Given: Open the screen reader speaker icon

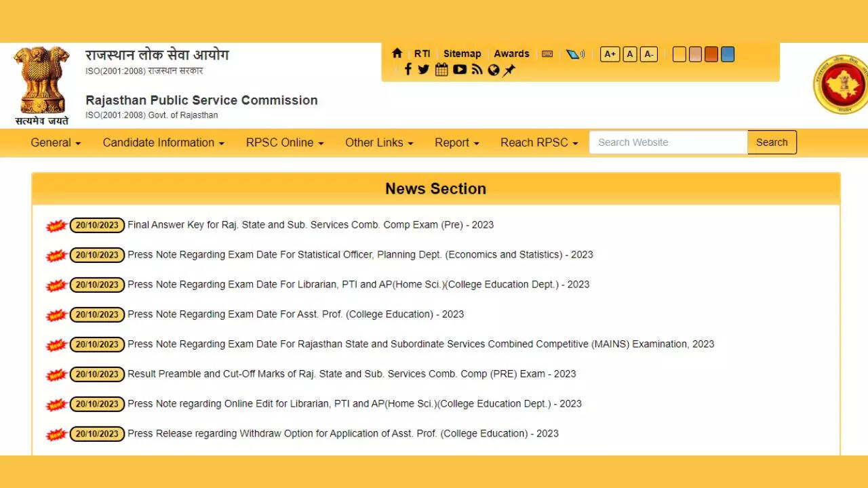Looking at the screenshot, I should click(575, 54).
